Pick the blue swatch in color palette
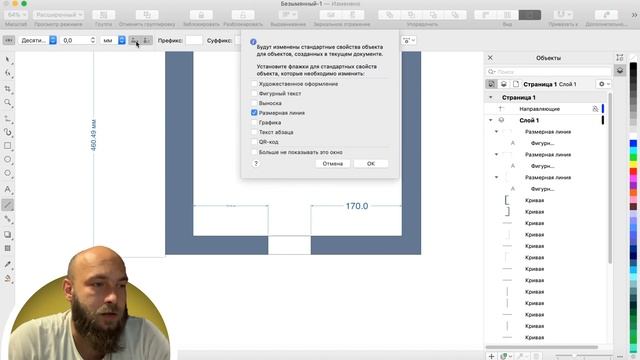This screenshot has height=360, width=640. pos(633,144)
